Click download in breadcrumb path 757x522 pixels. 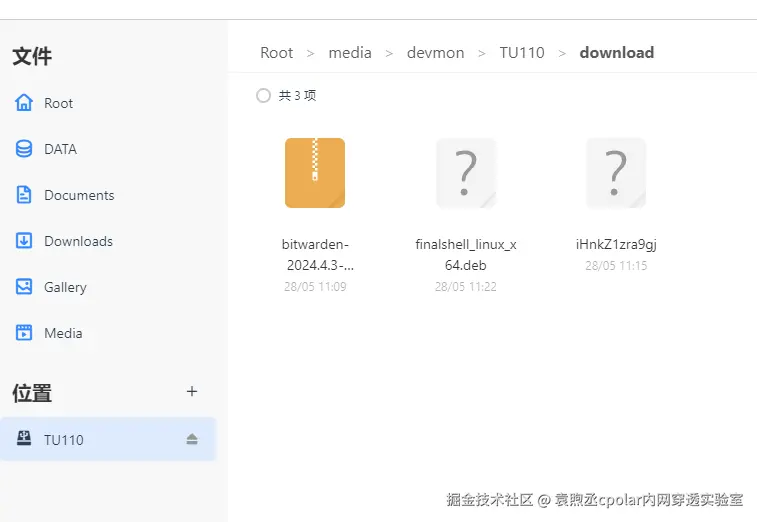[617, 53]
